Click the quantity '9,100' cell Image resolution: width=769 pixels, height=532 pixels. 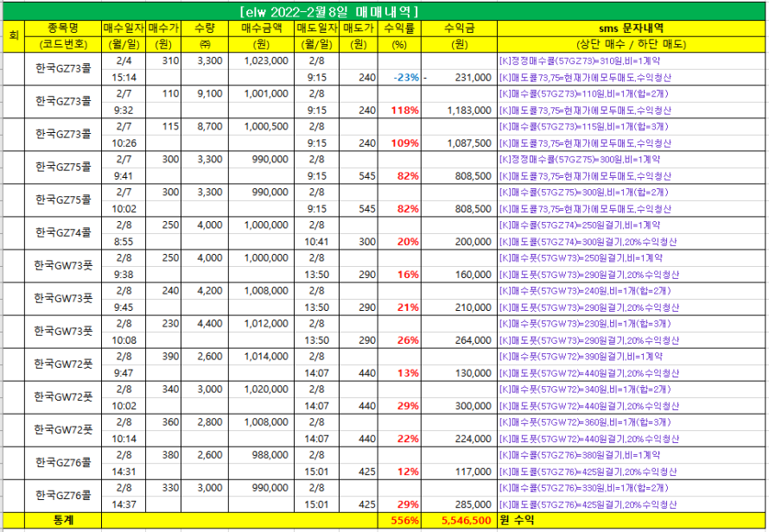click(x=205, y=93)
